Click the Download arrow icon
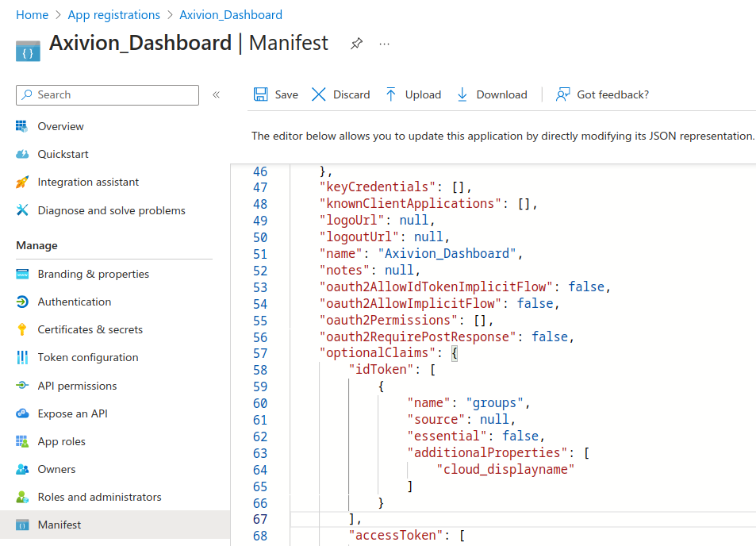Screen dimensions: 756x546 click(x=462, y=94)
